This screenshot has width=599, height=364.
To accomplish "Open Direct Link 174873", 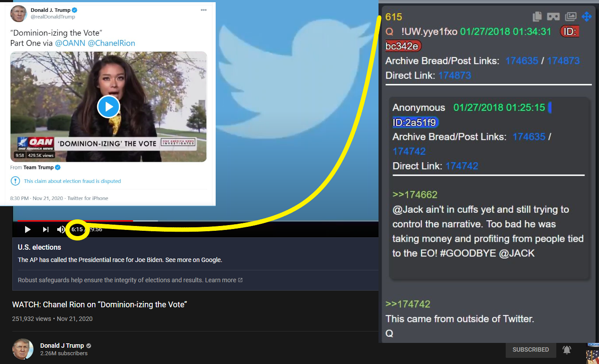I will pyautogui.click(x=455, y=75).
